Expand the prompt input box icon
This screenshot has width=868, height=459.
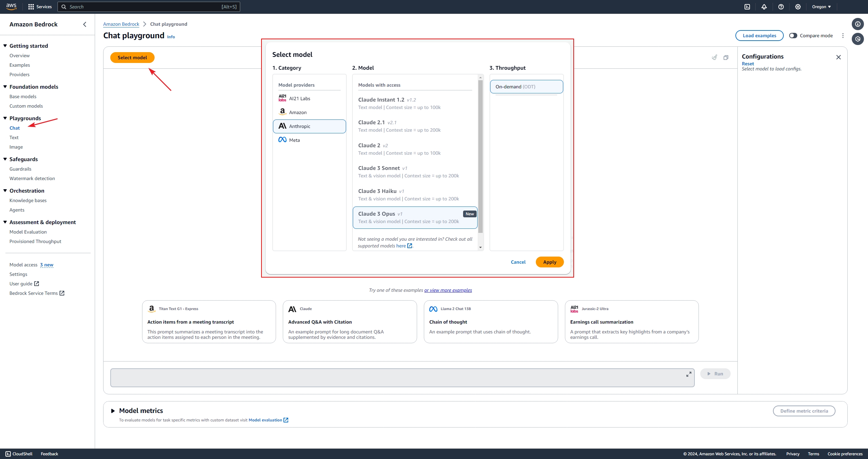point(689,374)
